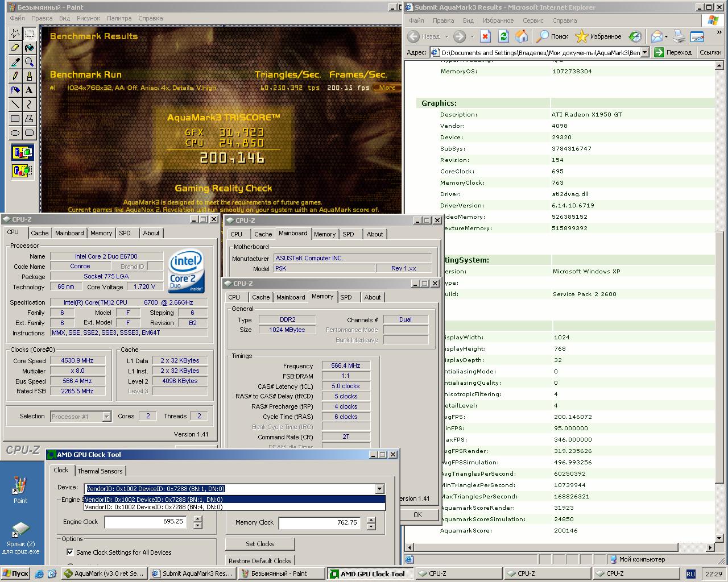
Task: Activate the Magnifier tool in Paint
Action: tap(30, 62)
